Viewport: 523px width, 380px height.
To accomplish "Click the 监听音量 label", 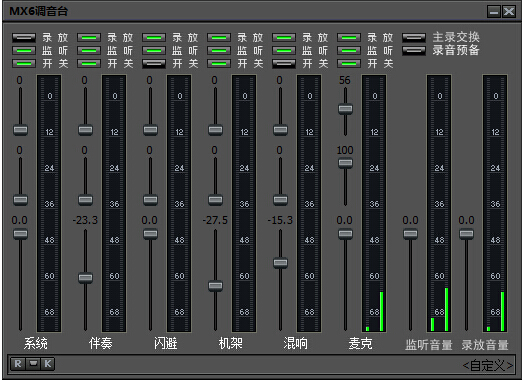I will tap(429, 345).
